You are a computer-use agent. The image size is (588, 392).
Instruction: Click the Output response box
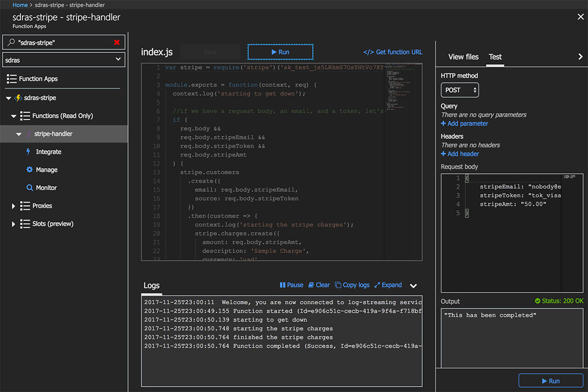[512, 339]
